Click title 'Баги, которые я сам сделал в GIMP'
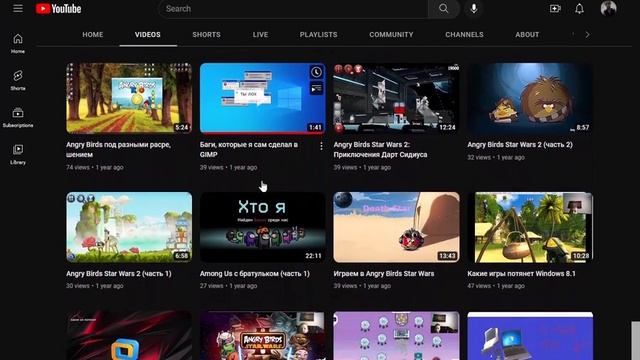Screen dimensions: 640x360 coord(249,149)
